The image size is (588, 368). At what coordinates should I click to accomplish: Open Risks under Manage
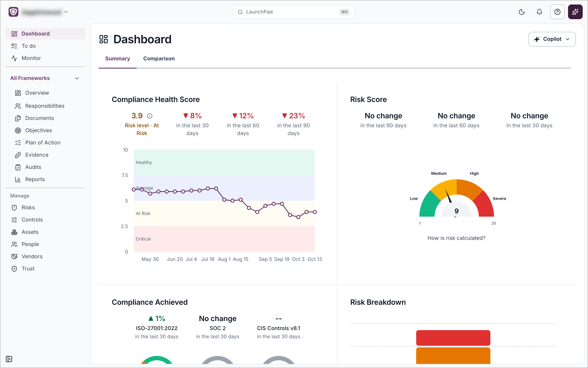[45, 207]
